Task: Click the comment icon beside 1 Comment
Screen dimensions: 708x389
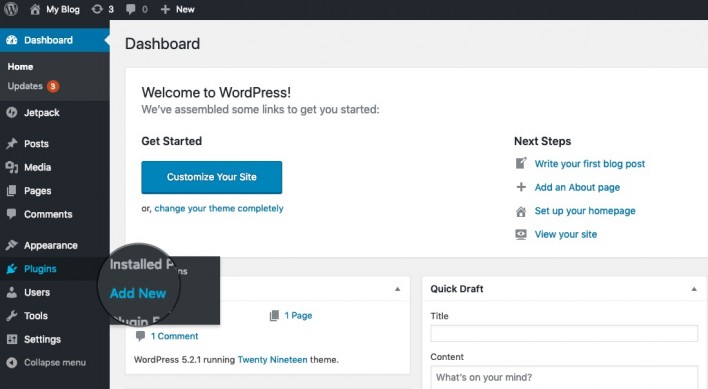Action: click(x=140, y=336)
